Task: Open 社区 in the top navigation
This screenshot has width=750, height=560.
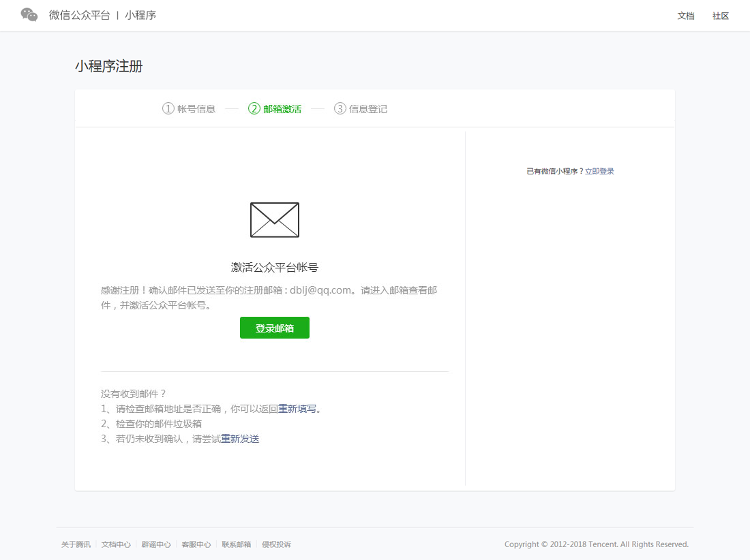Action: [x=721, y=16]
